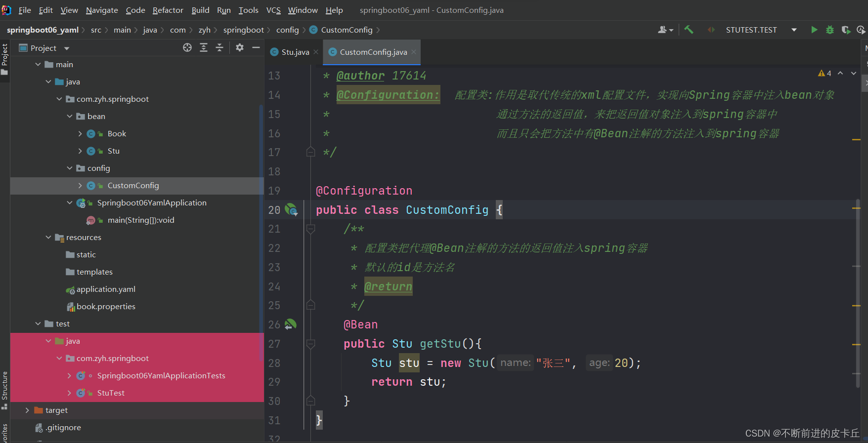Open the VCS menu
Image resolution: width=868 pixels, height=443 pixels.
[x=273, y=10]
